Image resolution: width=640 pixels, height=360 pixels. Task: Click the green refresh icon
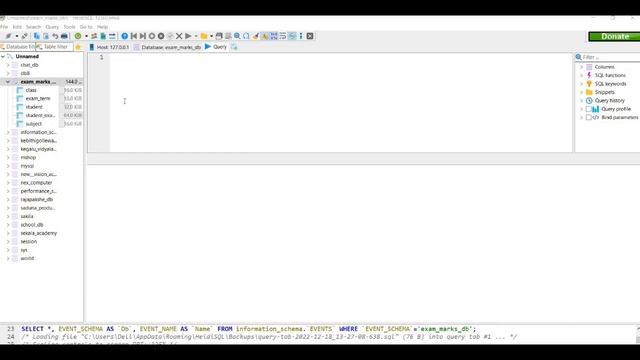coord(78,36)
